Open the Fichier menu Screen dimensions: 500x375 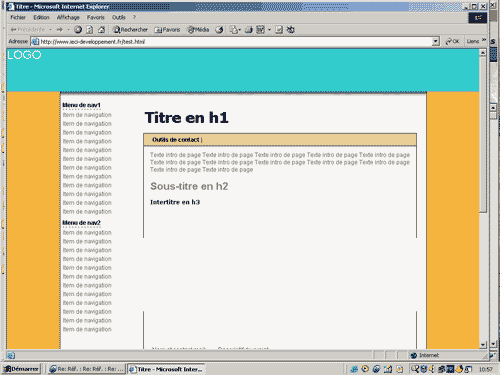tap(18, 17)
